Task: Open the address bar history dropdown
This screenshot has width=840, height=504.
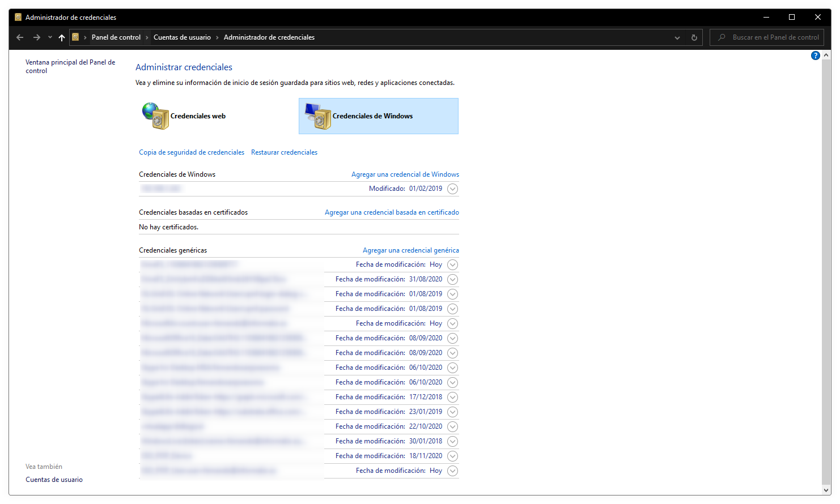Action: tap(677, 37)
